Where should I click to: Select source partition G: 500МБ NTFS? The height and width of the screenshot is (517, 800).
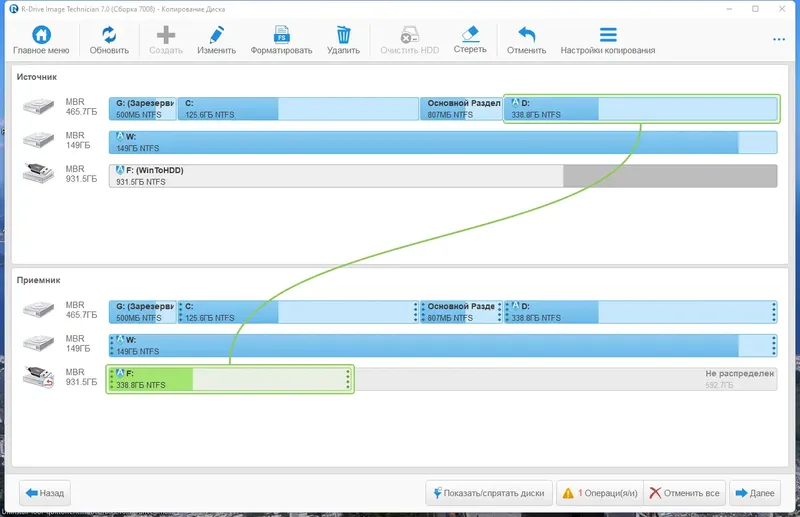(x=142, y=109)
